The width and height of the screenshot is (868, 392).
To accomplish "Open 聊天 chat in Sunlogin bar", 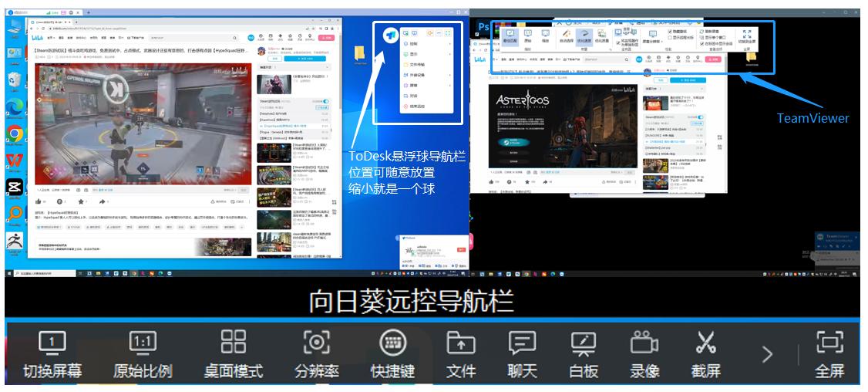I will pos(522,354).
